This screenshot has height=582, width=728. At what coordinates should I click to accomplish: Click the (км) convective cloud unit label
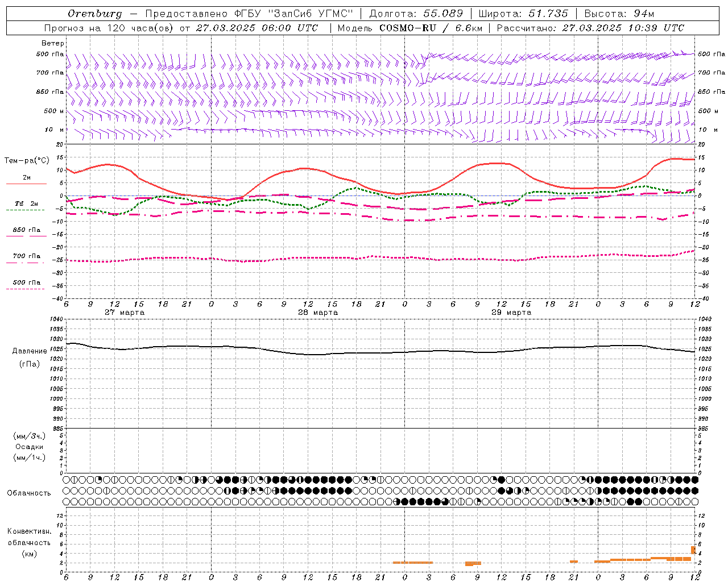click(29, 554)
